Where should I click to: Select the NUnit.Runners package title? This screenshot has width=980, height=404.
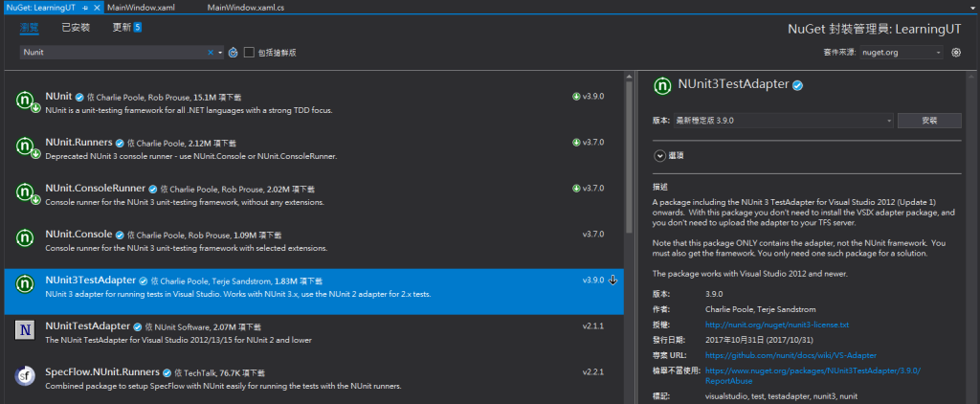(x=78, y=143)
